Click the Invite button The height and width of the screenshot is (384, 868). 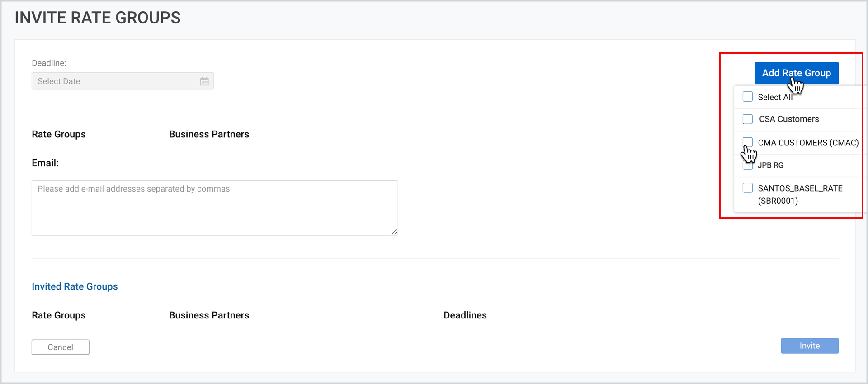pos(810,346)
